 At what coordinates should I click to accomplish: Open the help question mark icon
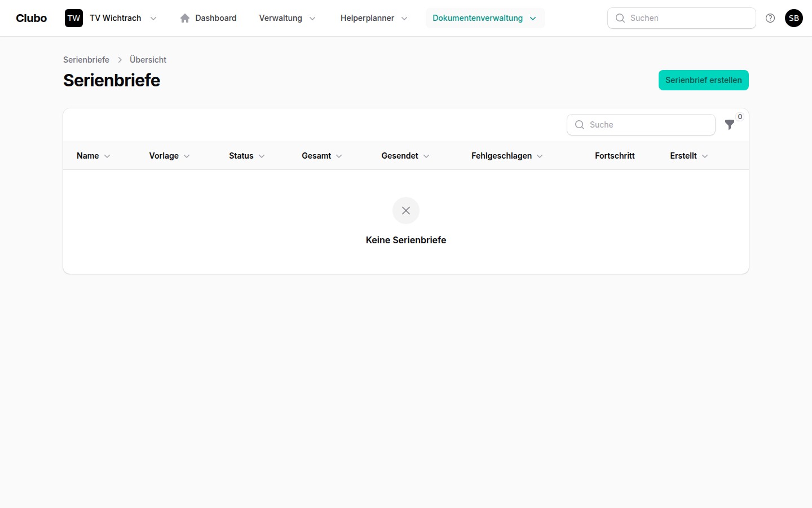pyautogui.click(x=770, y=18)
